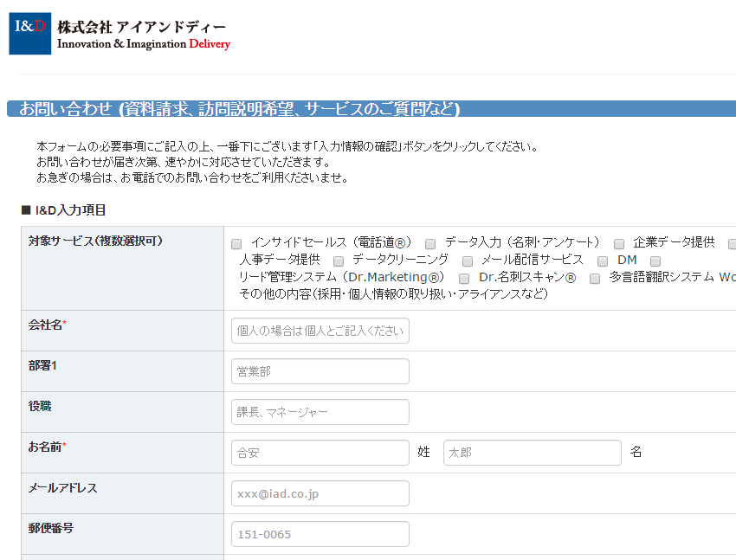The image size is (736, 560).
Task: Click the 株式会社アイアンドディー company name text
Action: 141,26
